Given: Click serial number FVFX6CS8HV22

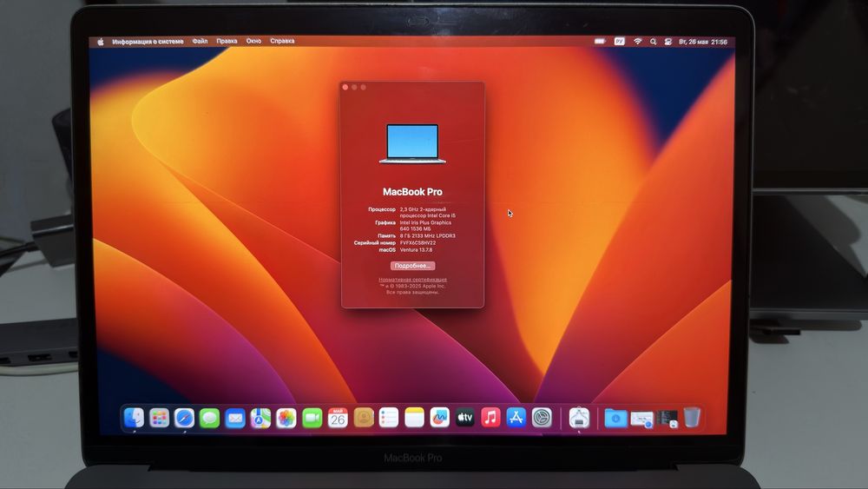Looking at the screenshot, I should pyautogui.click(x=418, y=242).
